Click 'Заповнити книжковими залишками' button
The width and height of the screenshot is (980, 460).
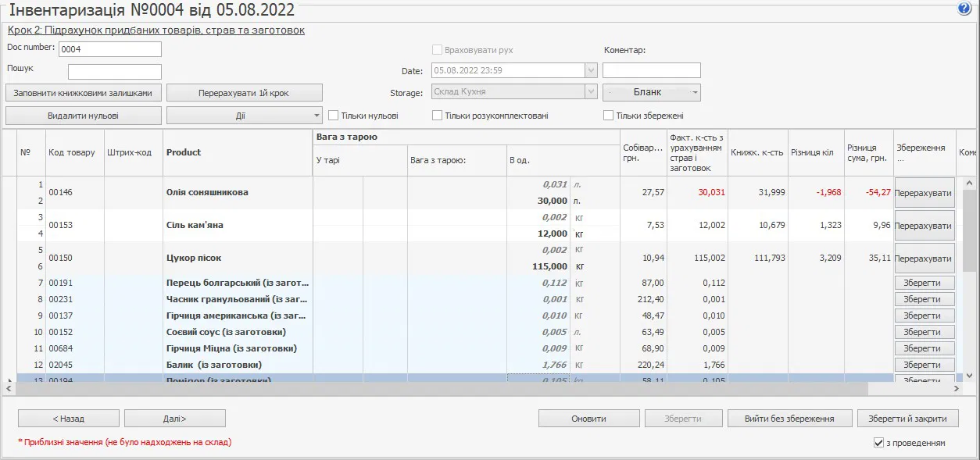(x=84, y=93)
